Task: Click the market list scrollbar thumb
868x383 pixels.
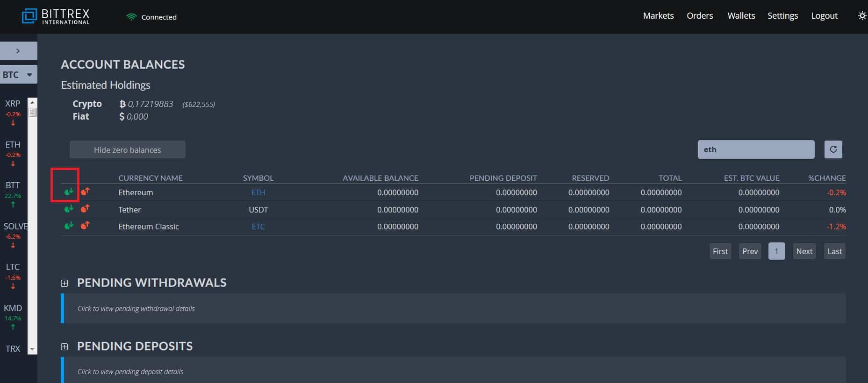Action: tap(32, 112)
